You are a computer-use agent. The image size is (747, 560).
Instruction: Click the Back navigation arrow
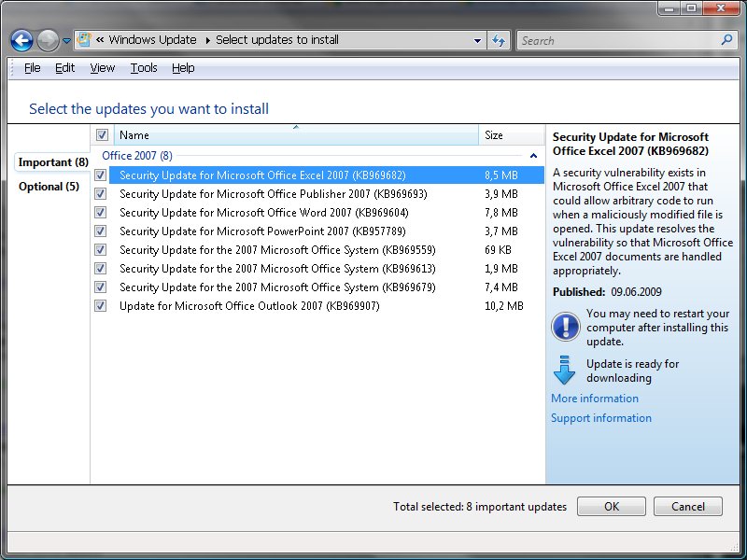pyautogui.click(x=21, y=40)
